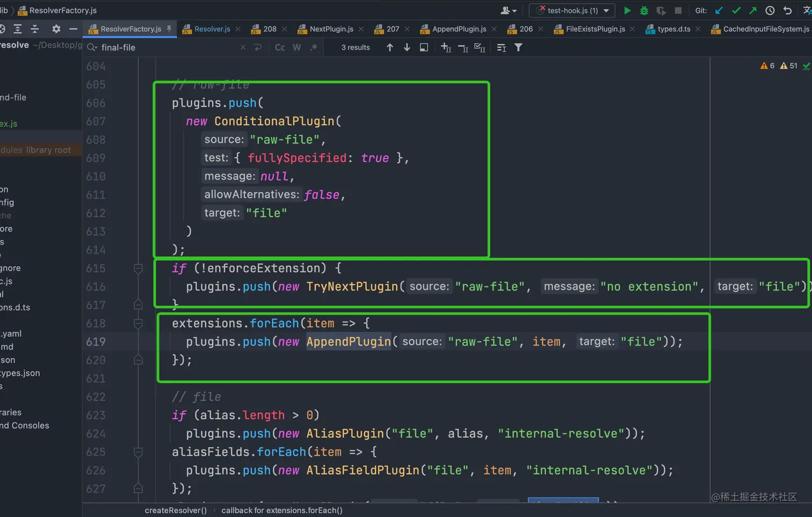Jump to previous search occurrence

[390, 47]
